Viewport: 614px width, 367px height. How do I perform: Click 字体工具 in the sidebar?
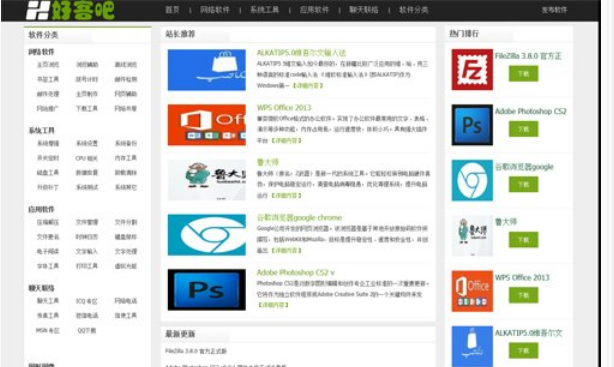pos(48,266)
